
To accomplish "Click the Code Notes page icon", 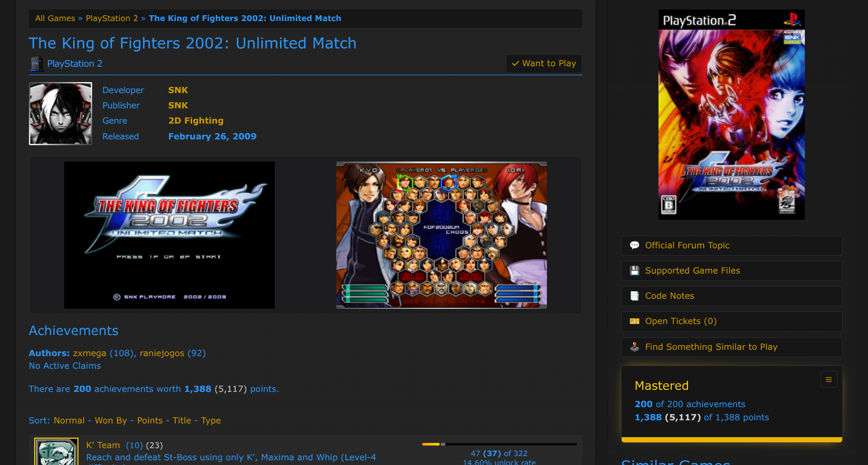I will coord(635,296).
